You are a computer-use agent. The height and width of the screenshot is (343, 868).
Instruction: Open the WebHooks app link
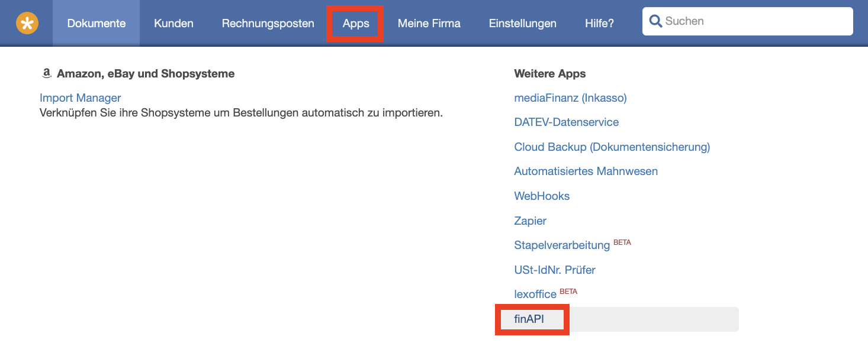click(x=542, y=196)
